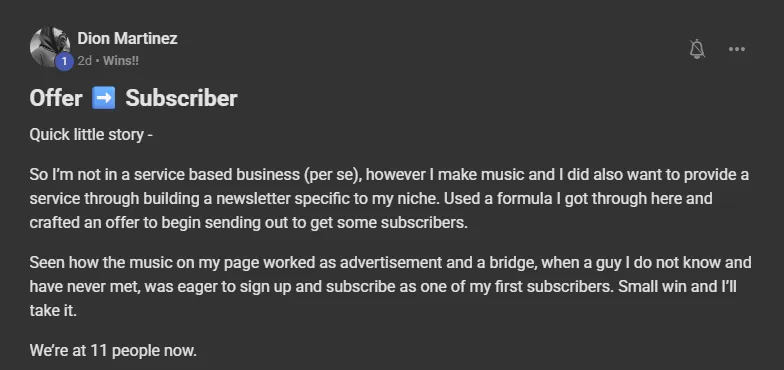Open the Dion Martinez author name link
This screenshot has width=784, height=370.
(127, 38)
